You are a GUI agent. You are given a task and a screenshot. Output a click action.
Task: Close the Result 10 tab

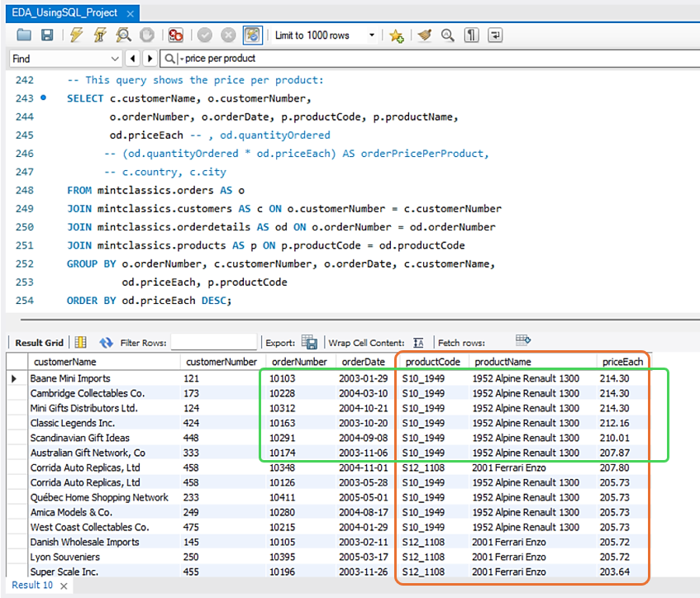[x=64, y=586]
